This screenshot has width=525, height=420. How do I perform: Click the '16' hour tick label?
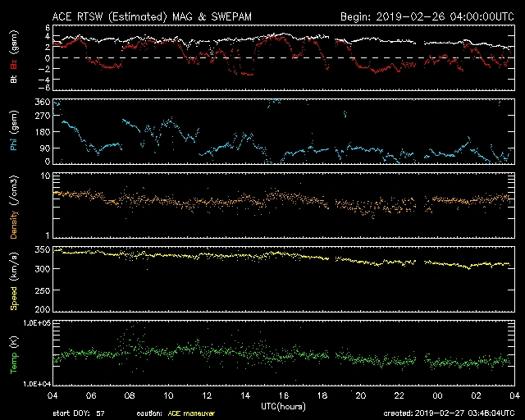click(284, 396)
